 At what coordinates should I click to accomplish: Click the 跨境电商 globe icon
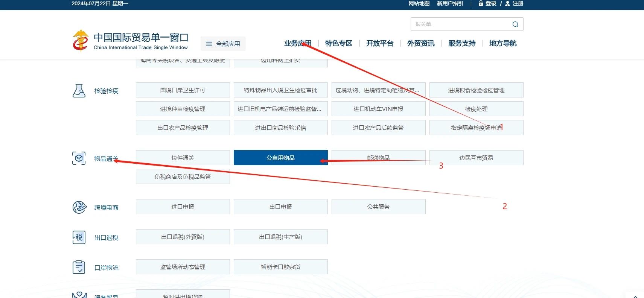coord(79,207)
